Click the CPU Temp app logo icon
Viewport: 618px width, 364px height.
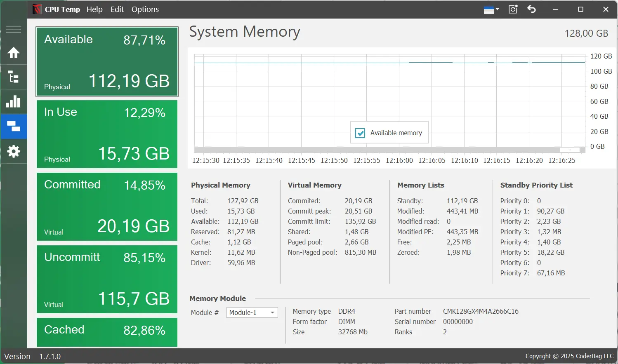pos(37,9)
